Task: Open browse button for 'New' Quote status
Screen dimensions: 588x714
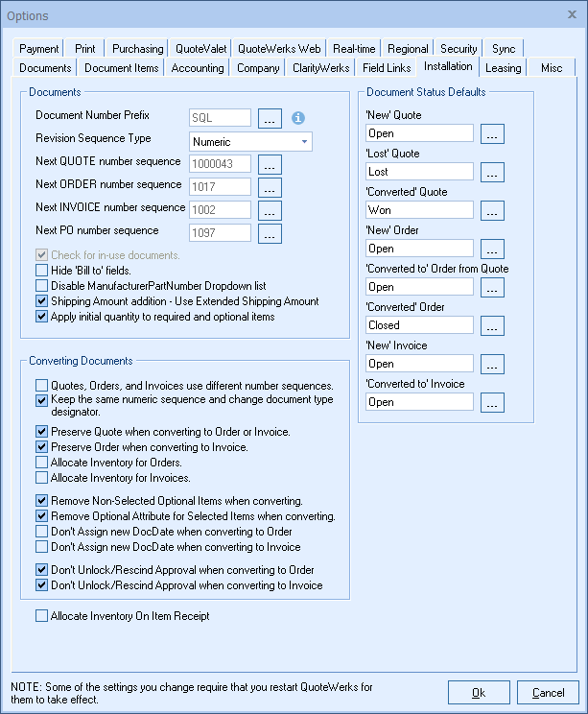Action: (492, 133)
